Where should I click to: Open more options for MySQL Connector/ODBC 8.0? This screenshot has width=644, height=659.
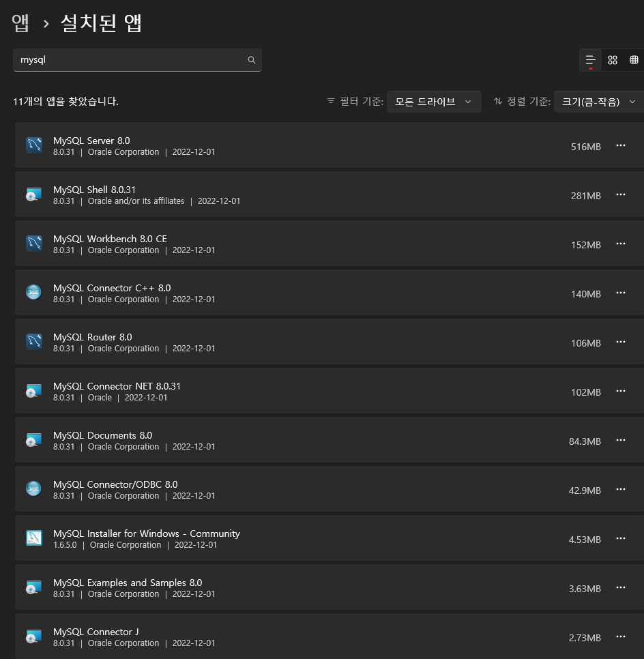click(x=620, y=490)
